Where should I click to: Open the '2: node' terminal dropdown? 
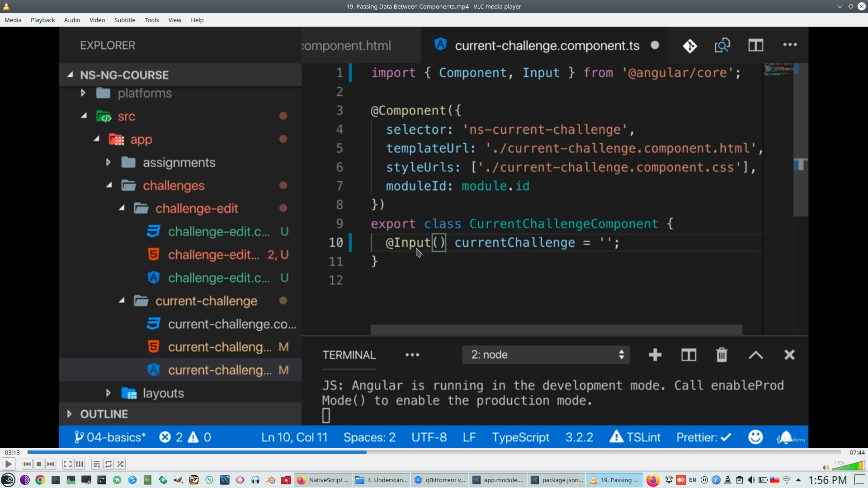[x=546, y=355]
